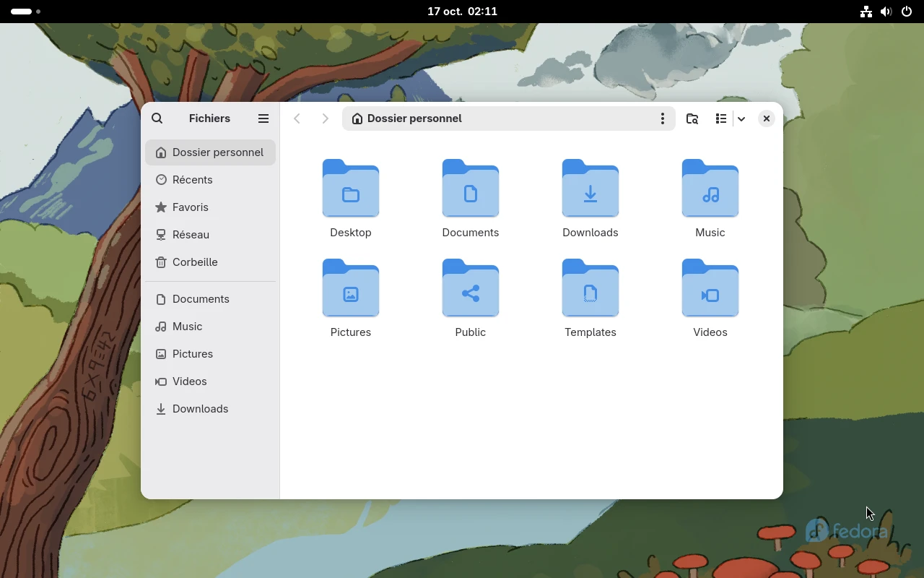Select the Desktop folder icon

(x=351, y=189)
